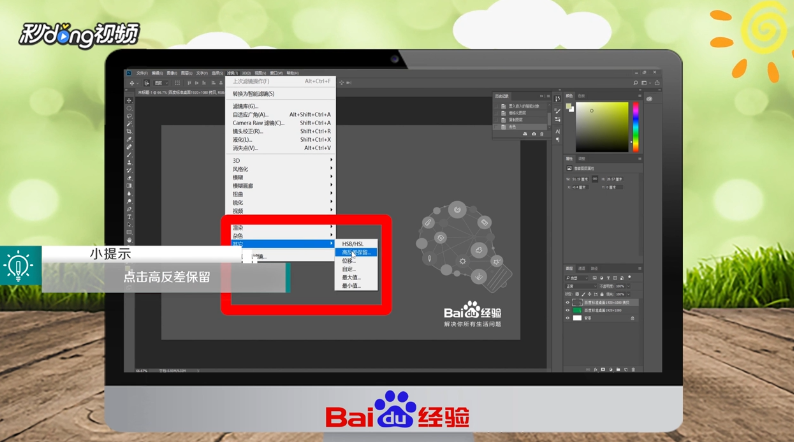The width and height of the screenshot is (794, 442).
Task: Toggle the Auto-Select checkbox in options bar
Action: (x=146, y=83)
